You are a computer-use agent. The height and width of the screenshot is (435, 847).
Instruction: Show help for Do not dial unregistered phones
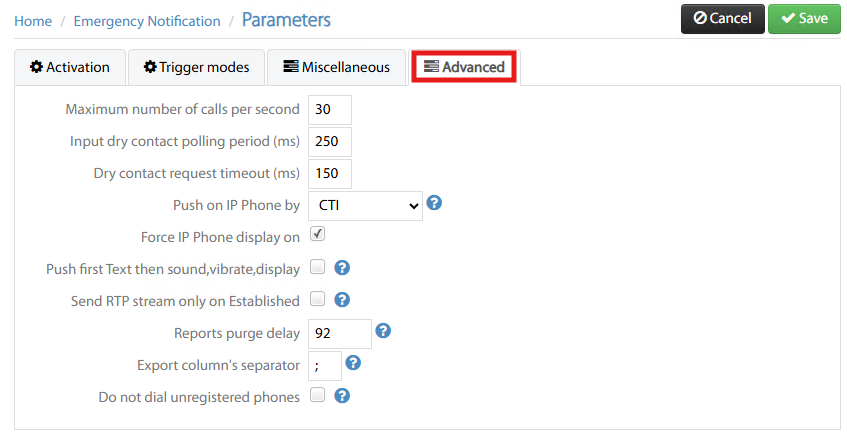pos(342,396)
